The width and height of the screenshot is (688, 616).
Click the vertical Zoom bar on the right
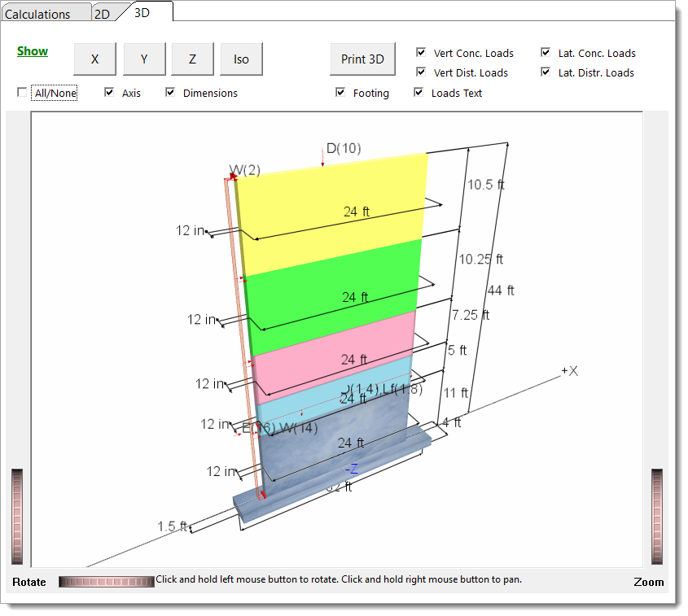pyautogui.click(x=658, y=513)
